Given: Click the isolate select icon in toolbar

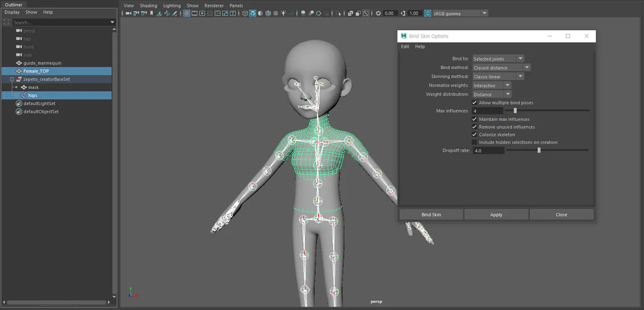Looking at the screenshot, I should pyautogui.click(x=337, y=14).
